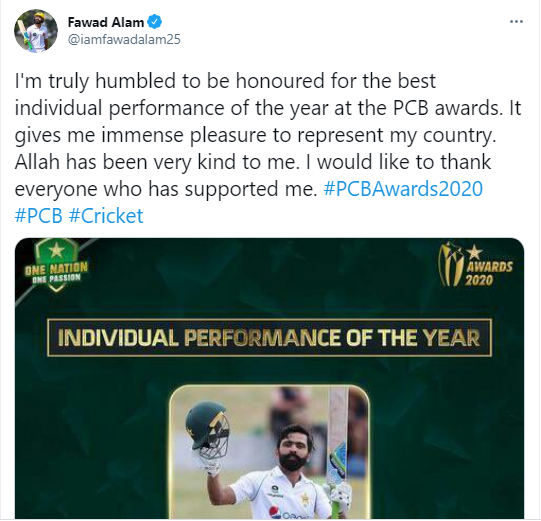Image resolution: width=541 pixels, height=521 pixels.
Task: Click the Individual Performance of the Year banner
Action: point(269,337)
